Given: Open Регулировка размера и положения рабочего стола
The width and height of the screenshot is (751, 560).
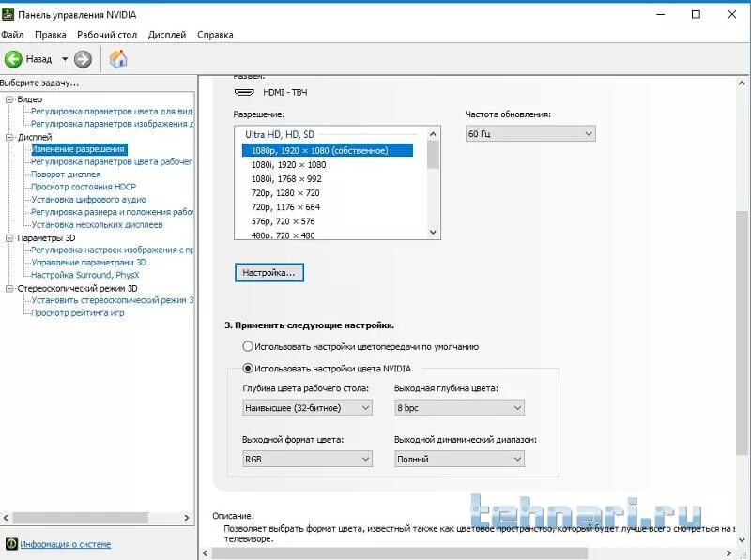Looking at the screenshot, I should 112,212.
